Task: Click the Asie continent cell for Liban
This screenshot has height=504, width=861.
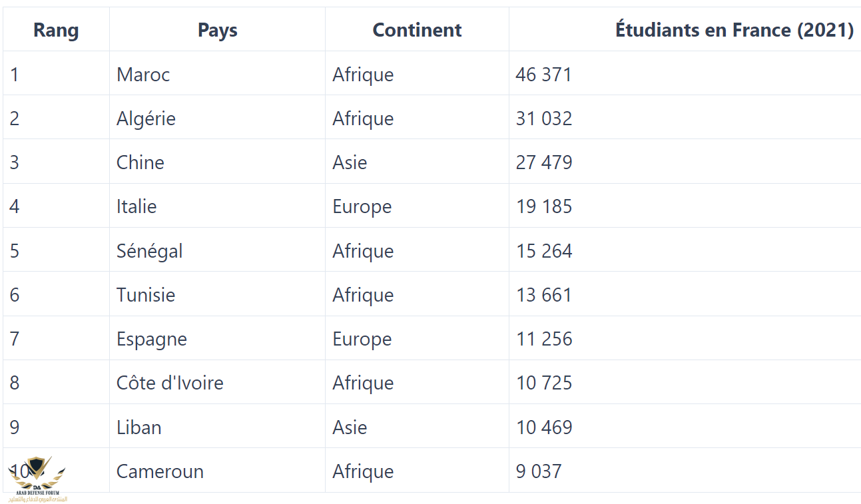Action: click(417, 427)
